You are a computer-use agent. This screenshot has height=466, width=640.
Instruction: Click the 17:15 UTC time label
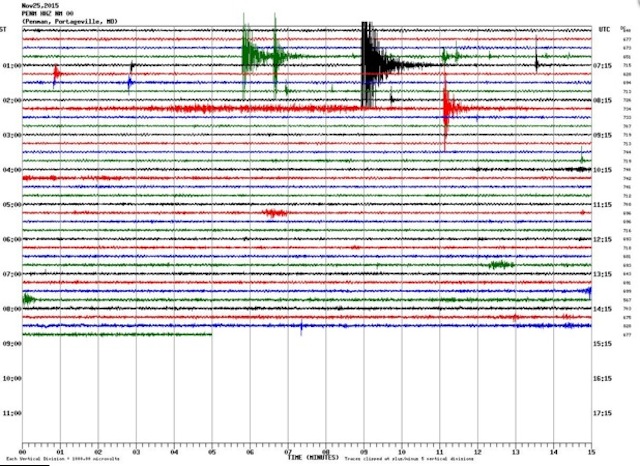[602, 413]
